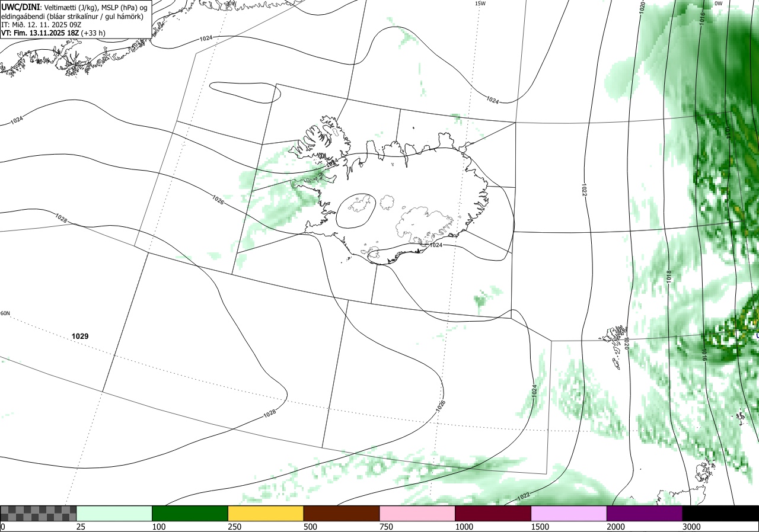Select the pale green 25–100 legend swatch
The width and height of the screenshot is (759, 532).
point(114,513)
